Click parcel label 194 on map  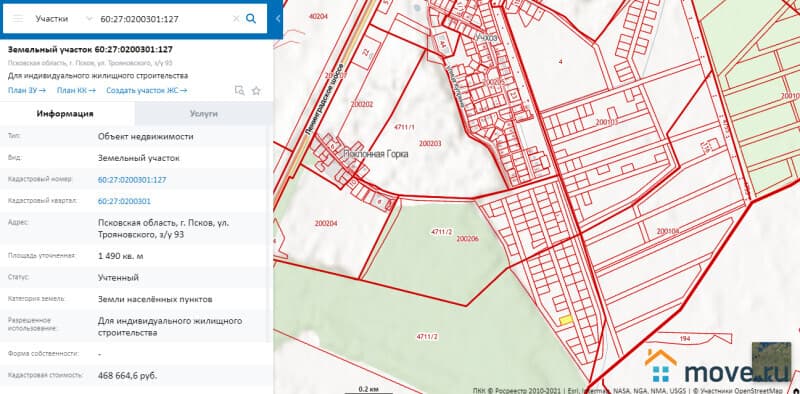click(685, 338)
